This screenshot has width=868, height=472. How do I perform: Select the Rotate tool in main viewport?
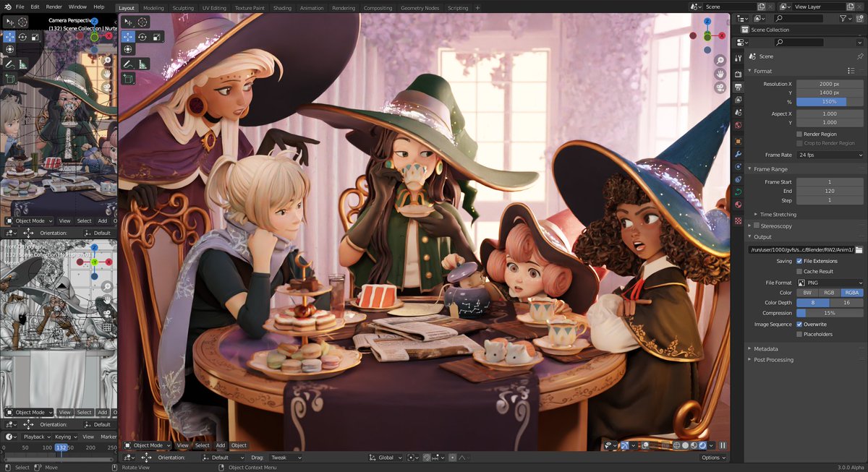pos(142,36)
